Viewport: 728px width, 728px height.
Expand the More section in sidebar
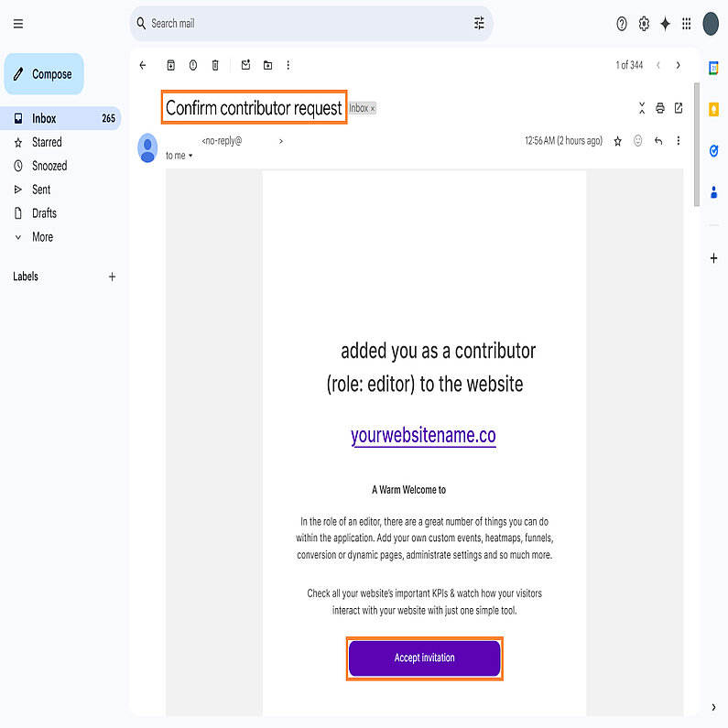pyautogui.click(x=42, y=237)
